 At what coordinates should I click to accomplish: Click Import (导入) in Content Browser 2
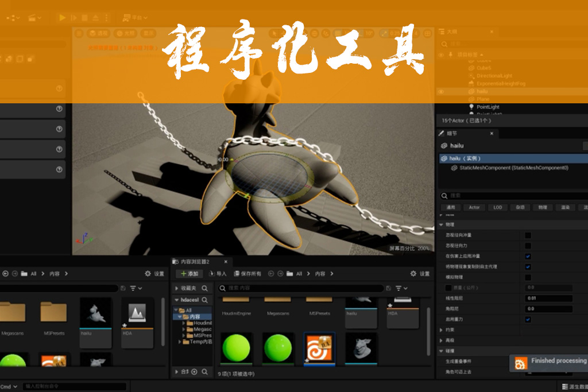(218, 274)
